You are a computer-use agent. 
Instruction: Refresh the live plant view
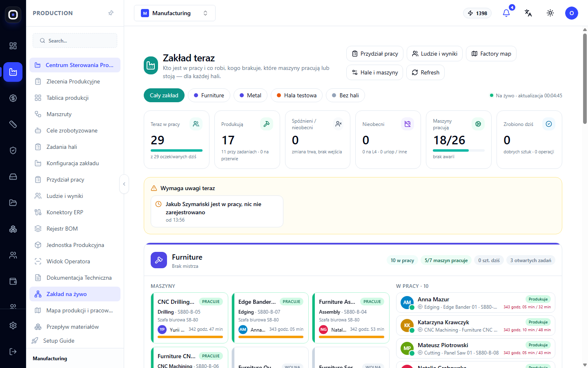click(425, 72)
